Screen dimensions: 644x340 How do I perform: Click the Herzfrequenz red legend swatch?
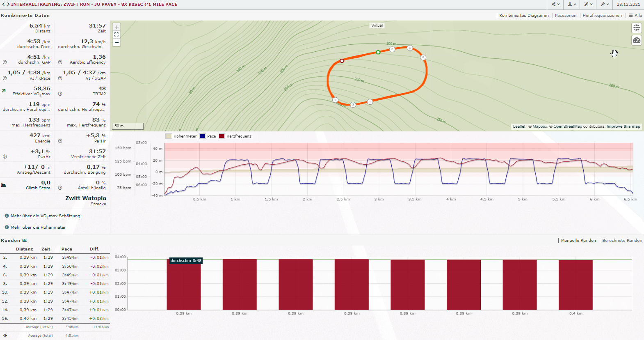(x=222, y=136)
